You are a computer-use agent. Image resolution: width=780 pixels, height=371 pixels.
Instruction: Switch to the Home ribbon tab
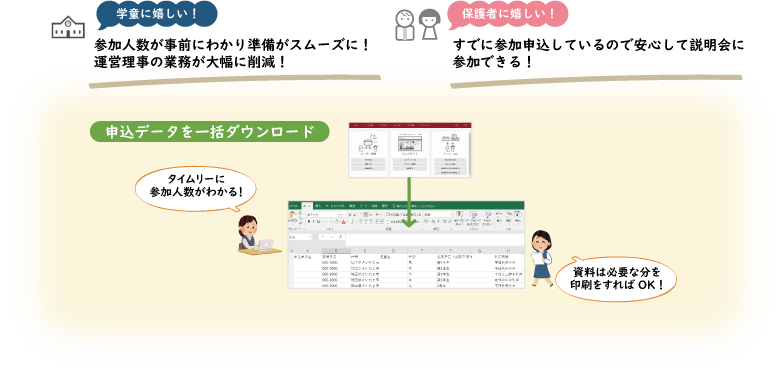307,206
